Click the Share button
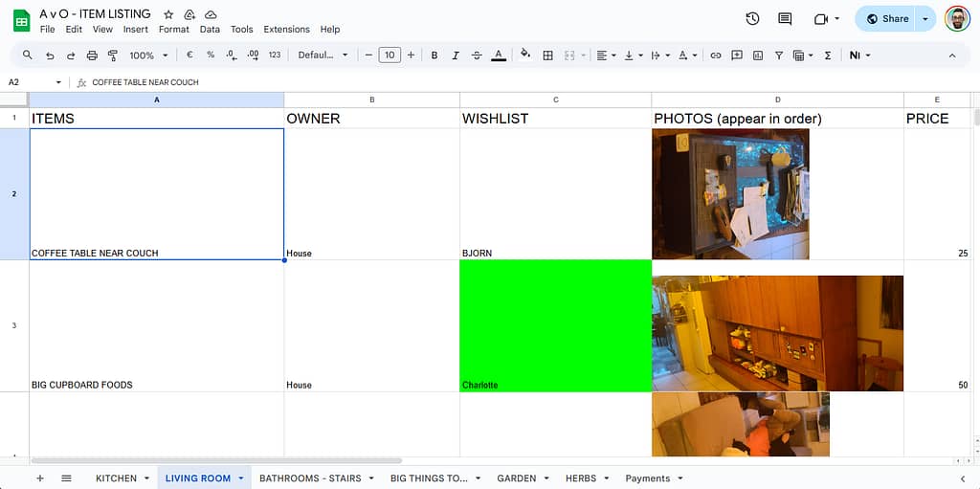 (886, 18)
